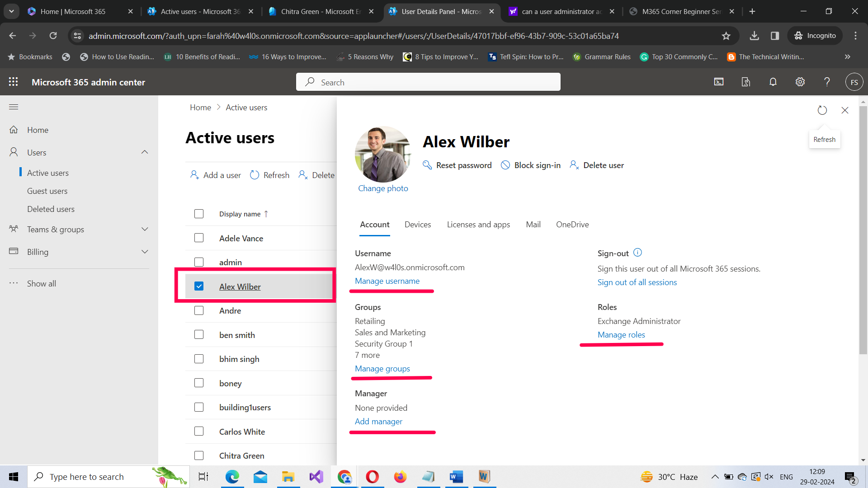868x488 pixels.
Task: Click the Block sign-in icon
Action: [x=505, y=165]
